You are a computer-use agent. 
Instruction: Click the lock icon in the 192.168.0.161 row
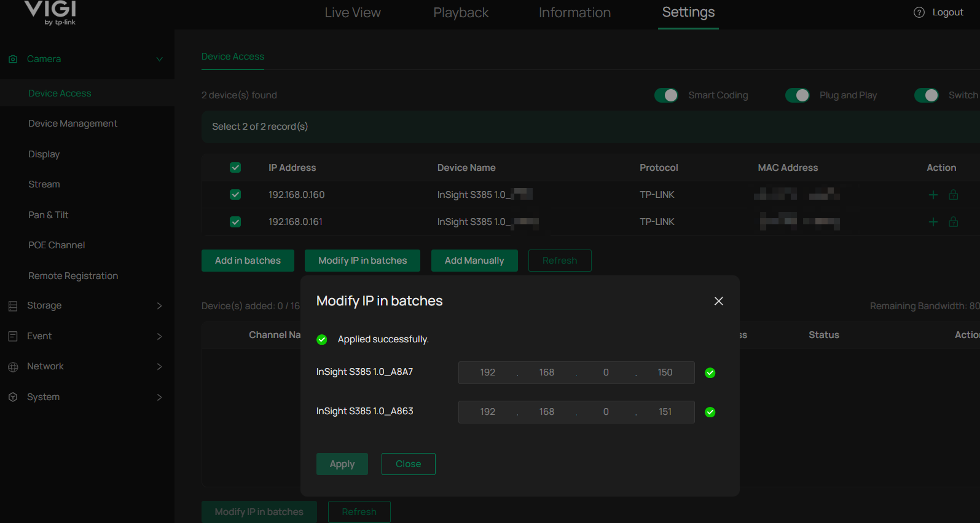click(954, 222)
